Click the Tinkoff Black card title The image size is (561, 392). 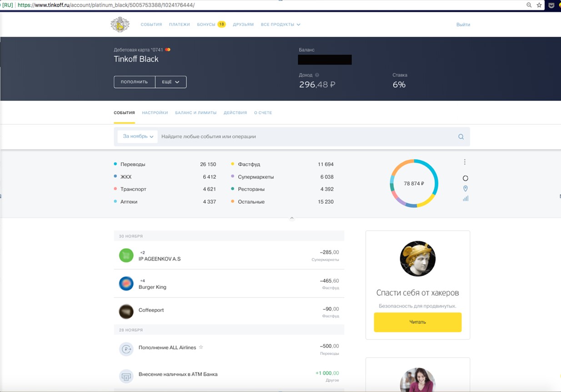(x=136, y=59)
